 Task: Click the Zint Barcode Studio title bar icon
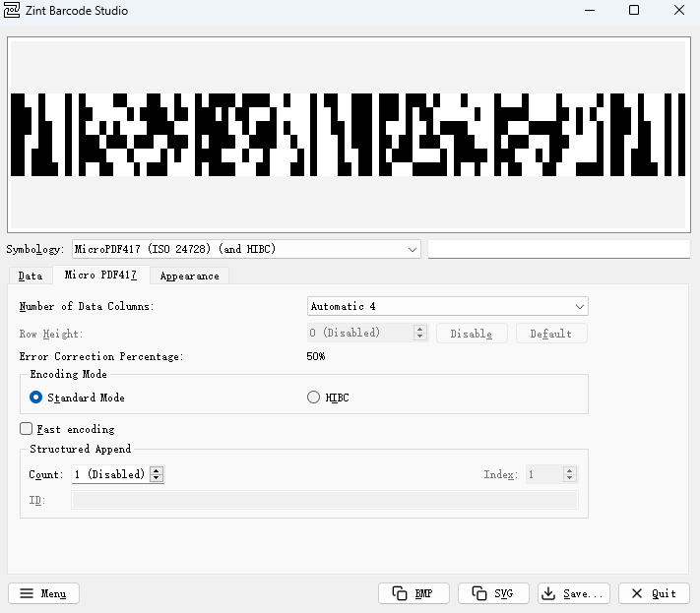(13, 11)
